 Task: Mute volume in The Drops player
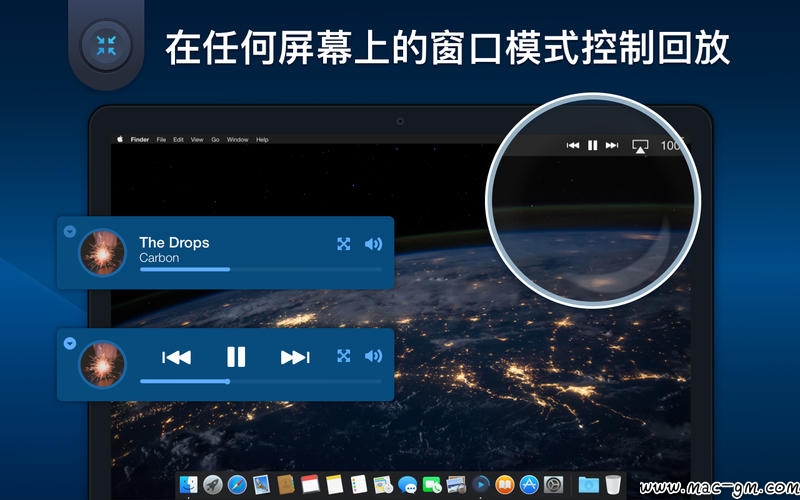373,244
